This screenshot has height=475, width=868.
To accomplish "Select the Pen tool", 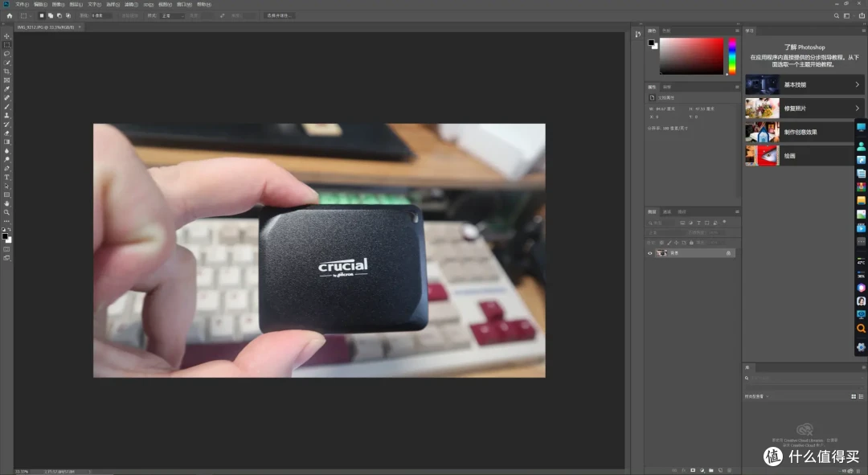I will click(x=6, y=168).
